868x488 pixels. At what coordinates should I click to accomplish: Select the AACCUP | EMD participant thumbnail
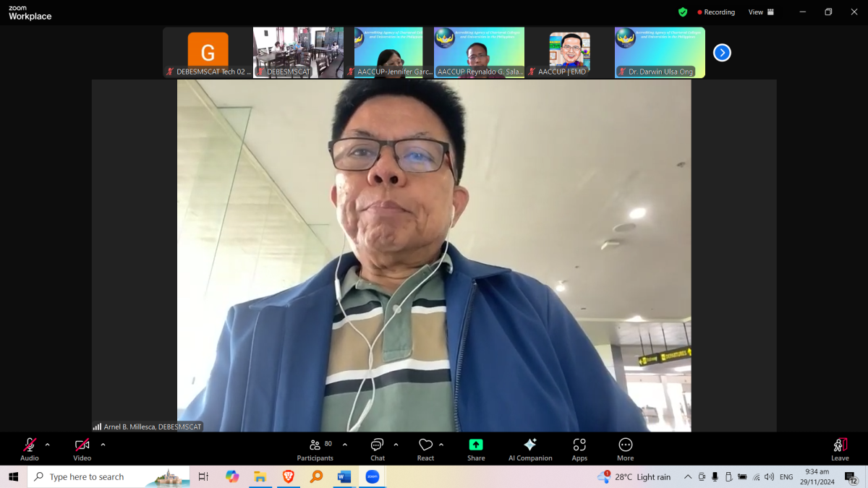(x=569, y=53)
